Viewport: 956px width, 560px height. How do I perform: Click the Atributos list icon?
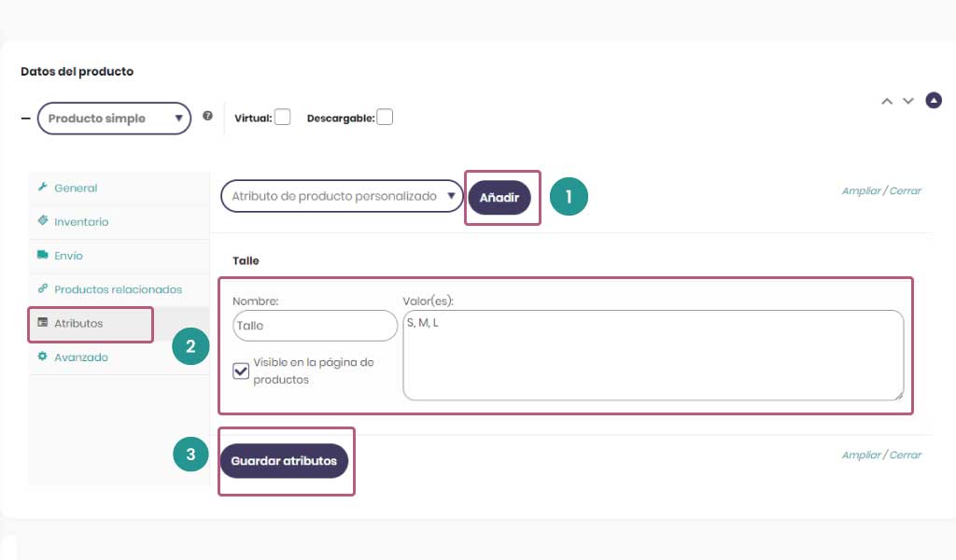(43, 322)
